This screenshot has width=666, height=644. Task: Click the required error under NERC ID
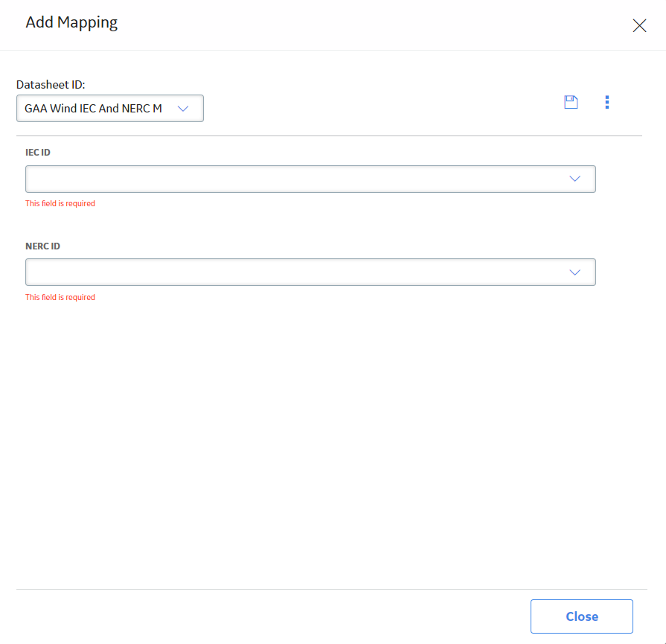pyautogui.click(x=60, y=297)
